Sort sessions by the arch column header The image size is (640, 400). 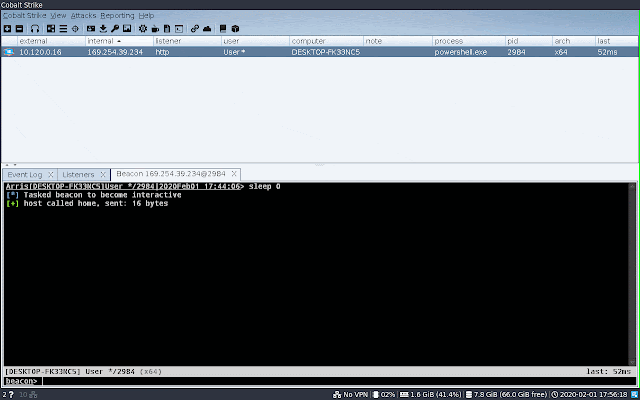(x=574, y=41)
